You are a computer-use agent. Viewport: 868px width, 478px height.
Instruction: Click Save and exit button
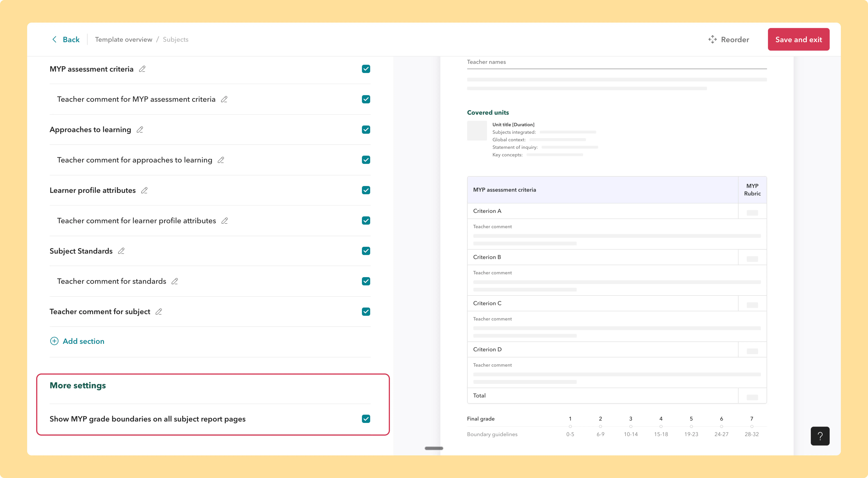(799, 39)
